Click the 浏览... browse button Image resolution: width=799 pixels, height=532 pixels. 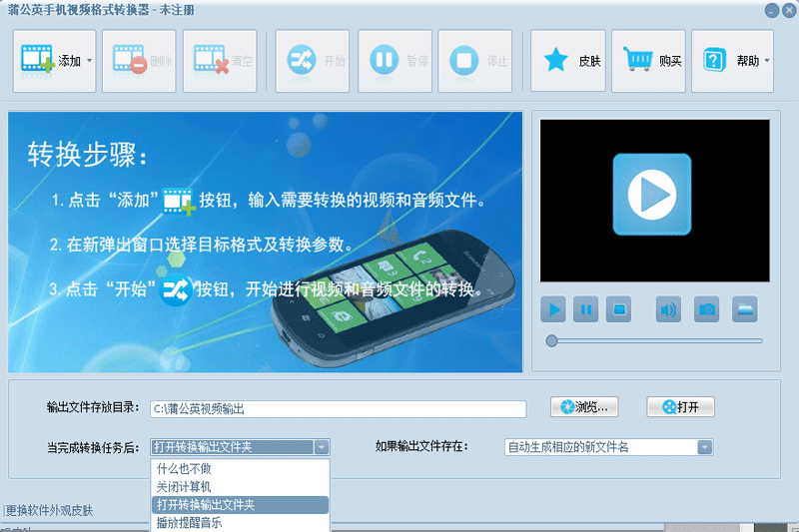pyautogui.click(x=584, y=407)
